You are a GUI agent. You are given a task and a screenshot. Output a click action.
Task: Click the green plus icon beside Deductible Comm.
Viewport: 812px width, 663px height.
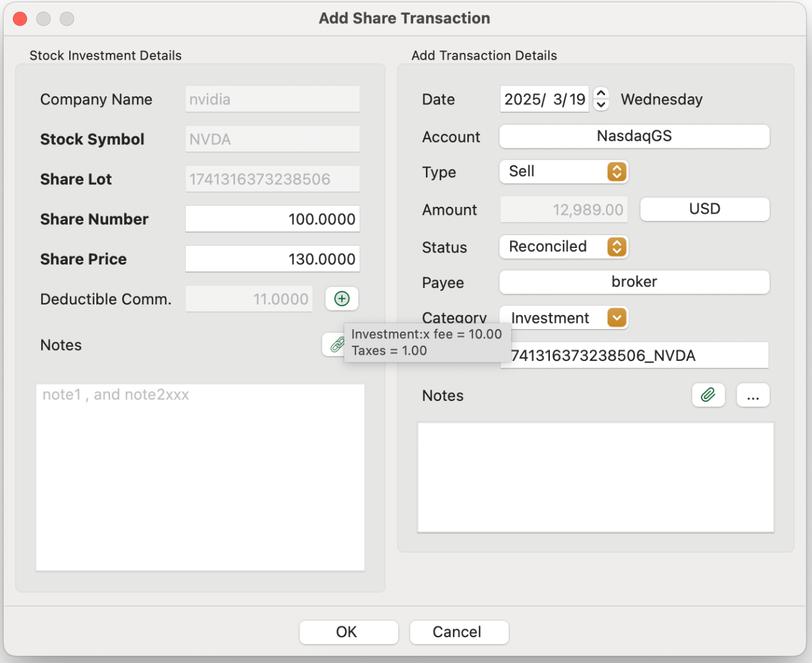(x=342, y=299)
